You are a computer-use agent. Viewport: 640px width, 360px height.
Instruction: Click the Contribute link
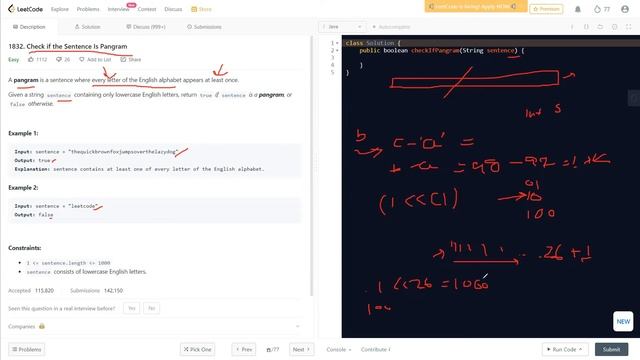pos(376,349)
